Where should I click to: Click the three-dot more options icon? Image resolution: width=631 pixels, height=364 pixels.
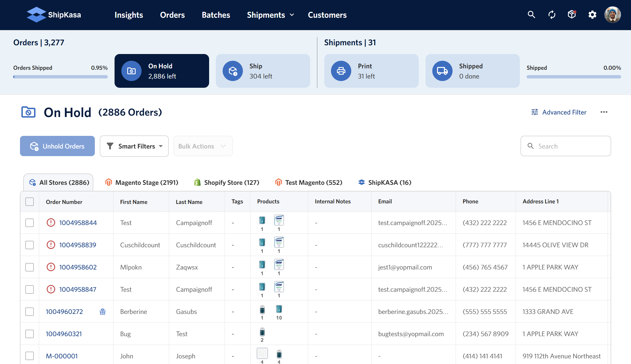coord(604,112)
